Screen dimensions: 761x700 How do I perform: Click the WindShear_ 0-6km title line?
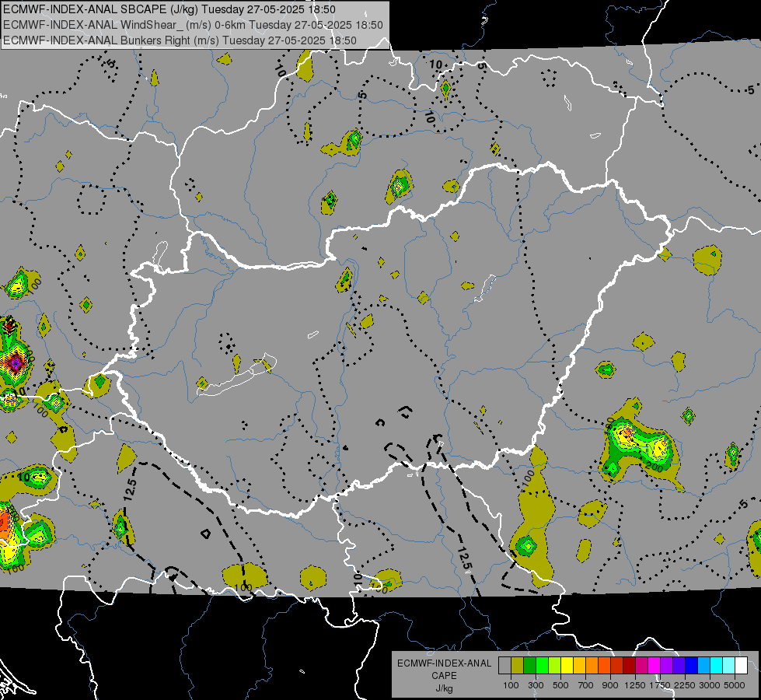193,25
